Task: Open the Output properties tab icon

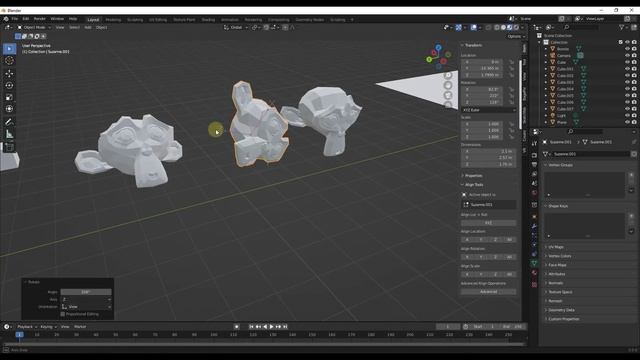Action: [x=534, y=164]
